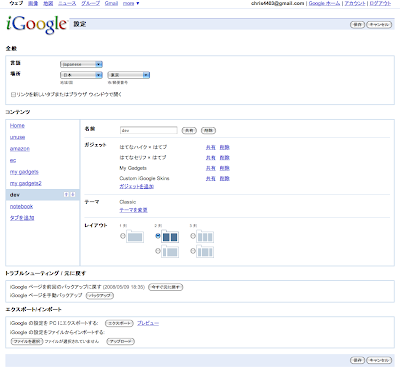Delete the My Gadgets gadget

point(225,168)
